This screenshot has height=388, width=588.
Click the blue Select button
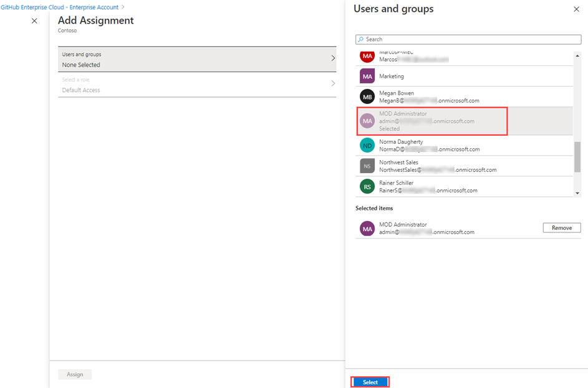pyautogui.click(x=370, y=382)
